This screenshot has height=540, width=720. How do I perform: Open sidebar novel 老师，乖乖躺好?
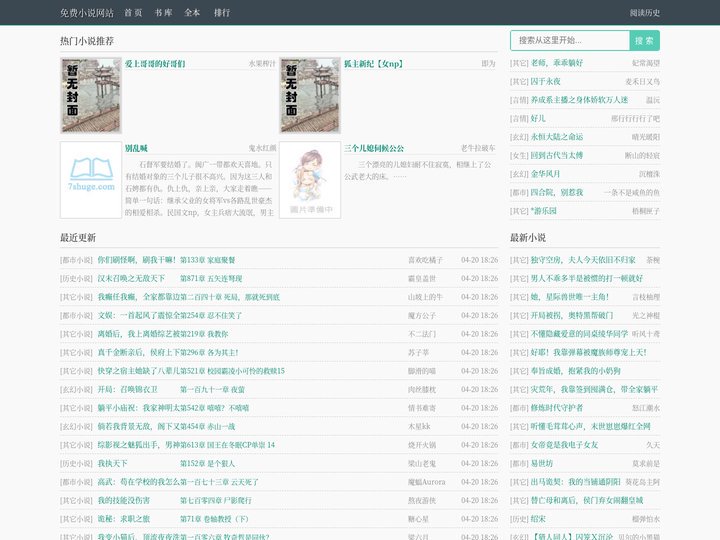pos(557,63)
